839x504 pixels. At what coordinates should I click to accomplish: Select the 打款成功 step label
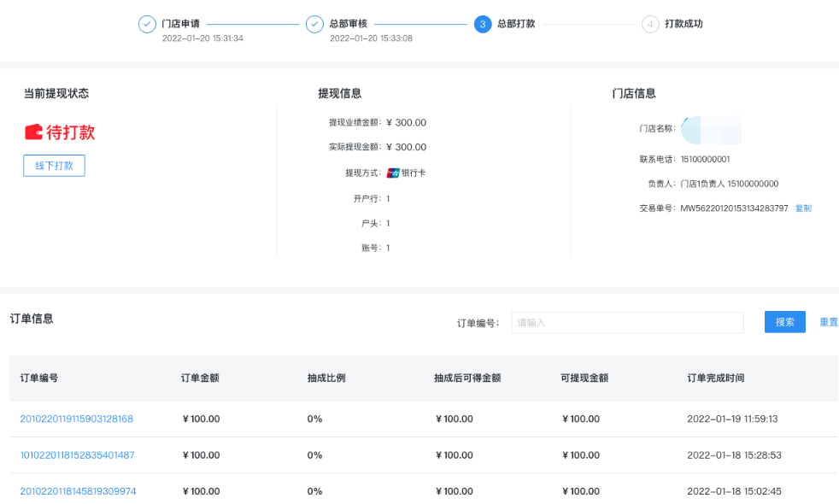[x=684, y=24]
